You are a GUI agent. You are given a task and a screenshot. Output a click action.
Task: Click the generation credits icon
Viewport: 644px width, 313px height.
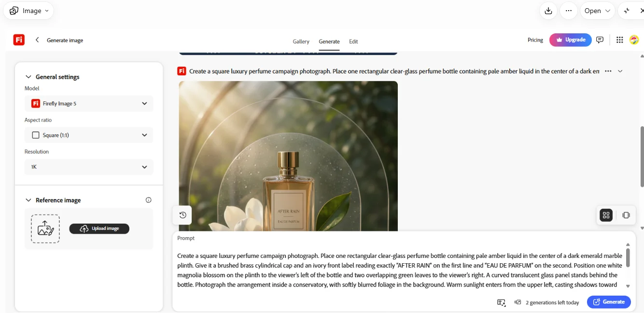pos(518,302)
